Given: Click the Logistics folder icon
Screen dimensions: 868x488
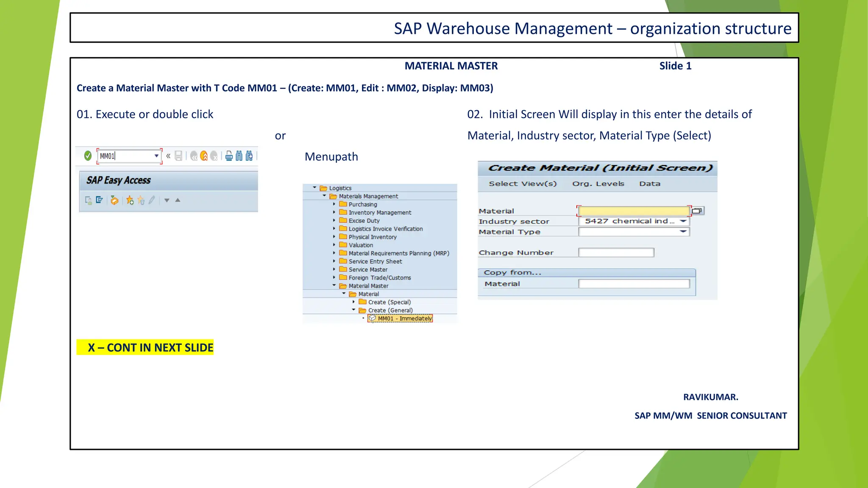Looking at the screenshot, I should point(323,188).
